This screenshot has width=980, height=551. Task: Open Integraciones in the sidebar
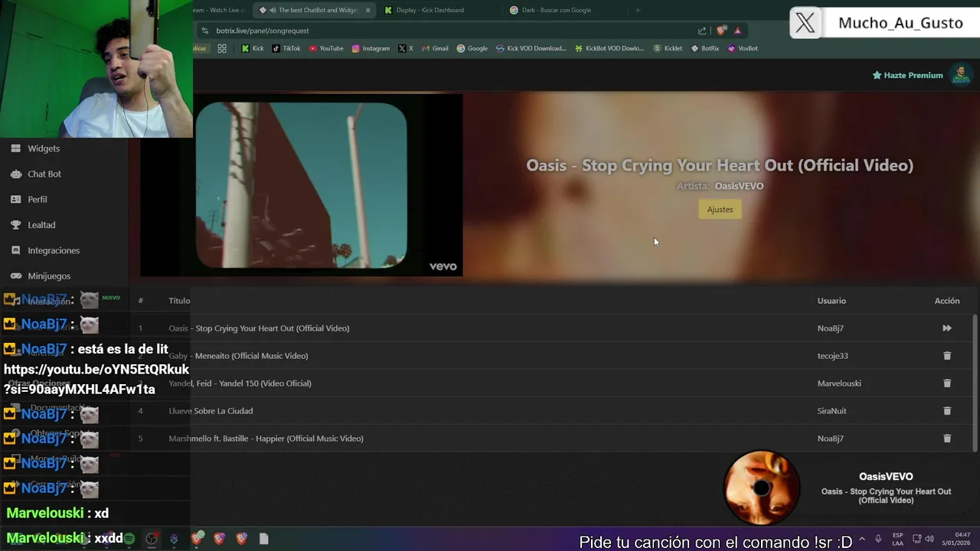[54, 250]
